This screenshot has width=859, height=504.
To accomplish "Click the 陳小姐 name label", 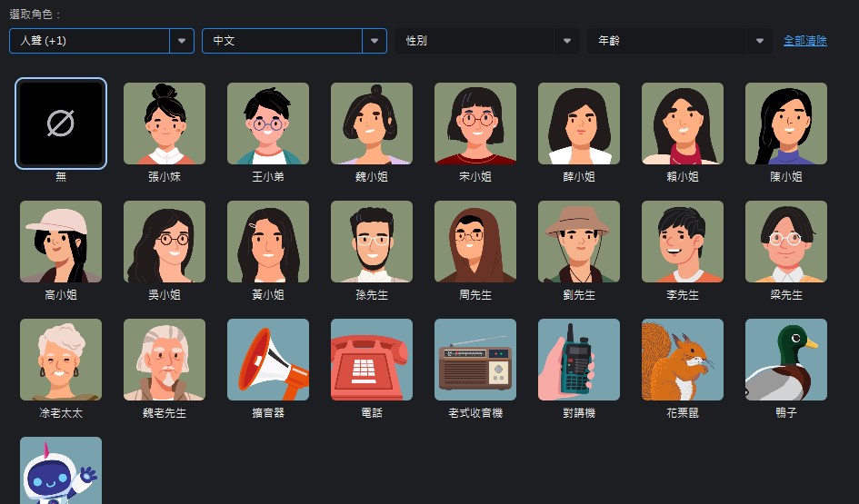I will click(x=786, y=177).
